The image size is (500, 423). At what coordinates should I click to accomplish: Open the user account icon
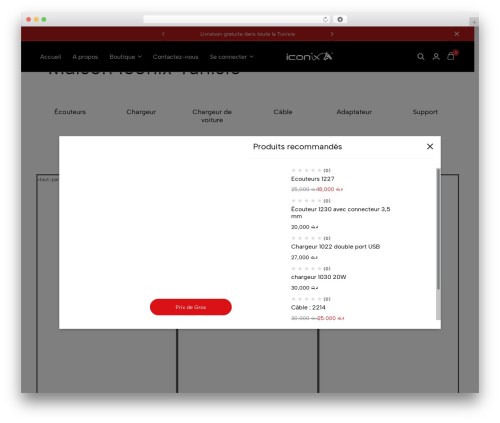436,57
